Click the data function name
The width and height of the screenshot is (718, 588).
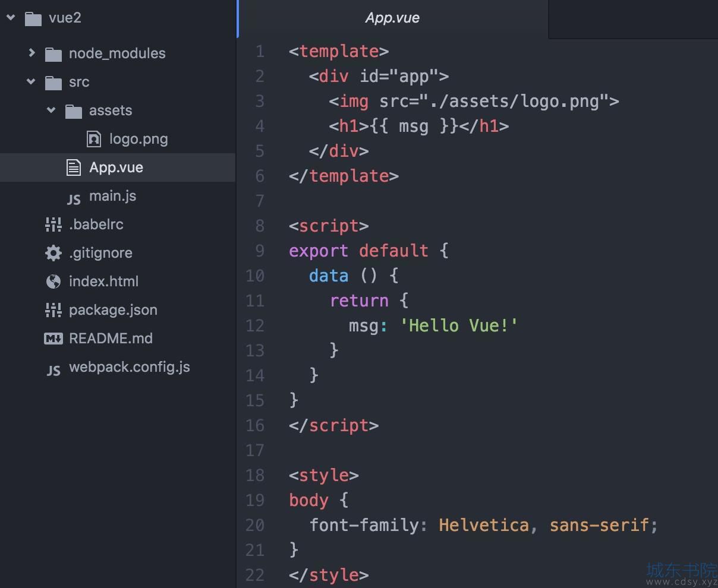point(329,276)
